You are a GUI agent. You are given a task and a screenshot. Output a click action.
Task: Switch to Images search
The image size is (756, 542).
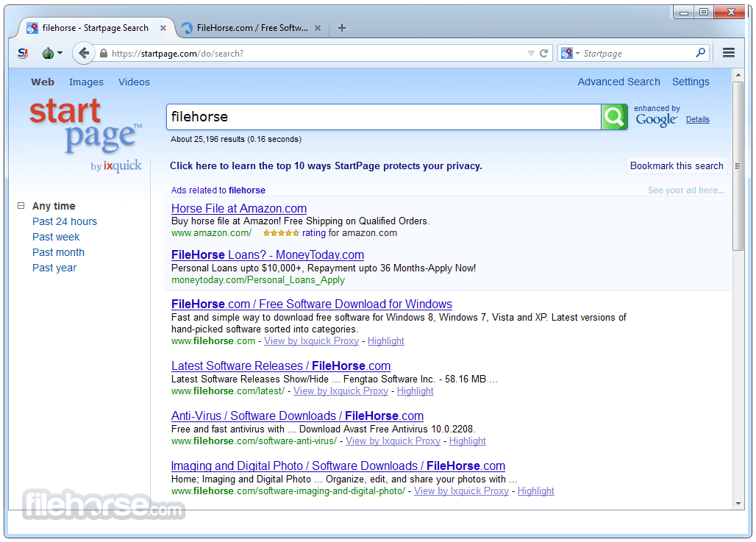coord(86,82)
